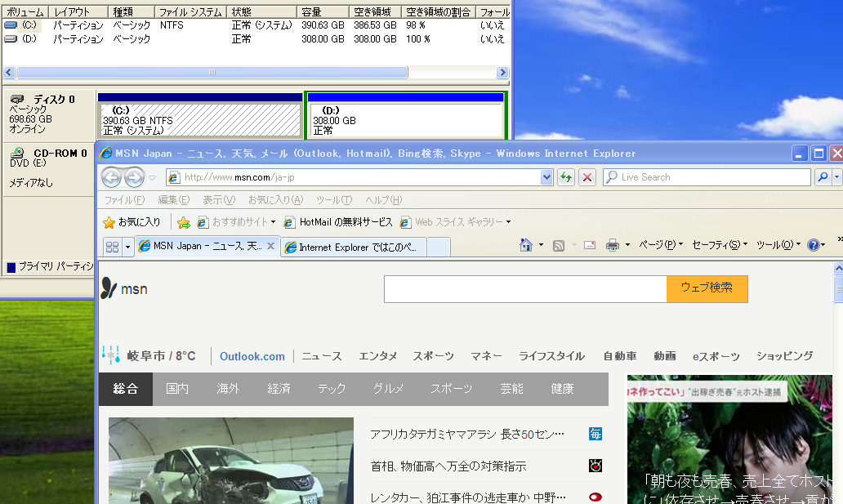
Task: Open the ファイル(F) menu
Action: [x=124, y=200]
